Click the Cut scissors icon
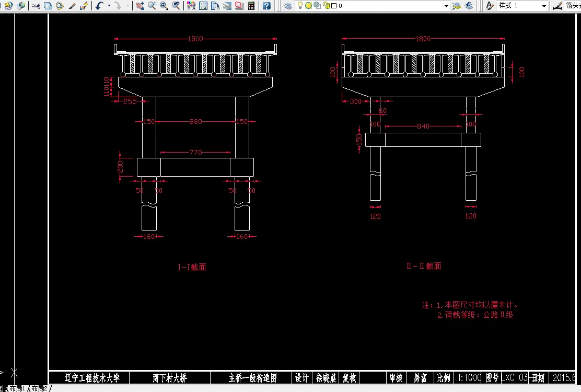Screen dimensions: 581x392 point(36,6)
